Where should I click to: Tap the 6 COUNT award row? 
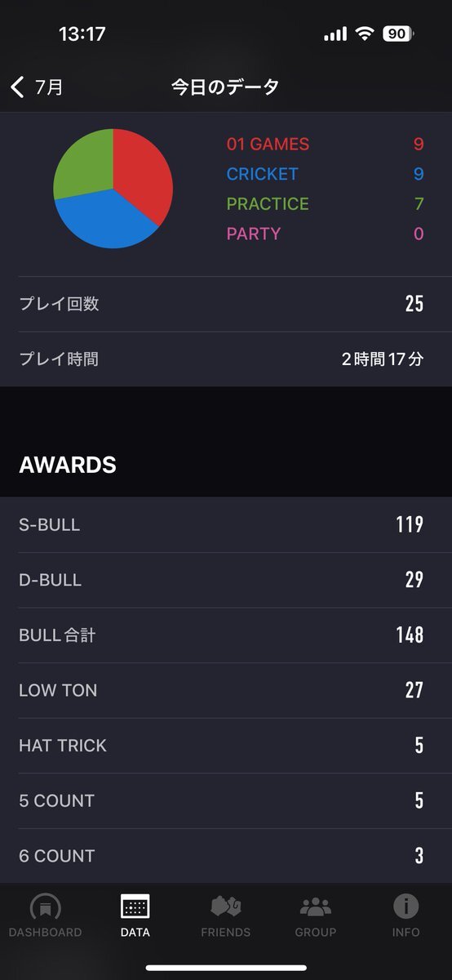tap(226, 856)
